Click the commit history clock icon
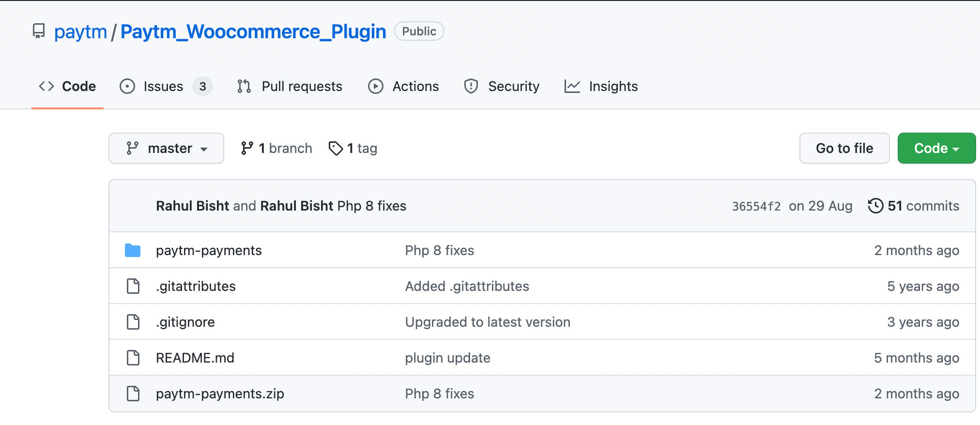980x425 pixels. pyautogui.click(x=875, y=206)
